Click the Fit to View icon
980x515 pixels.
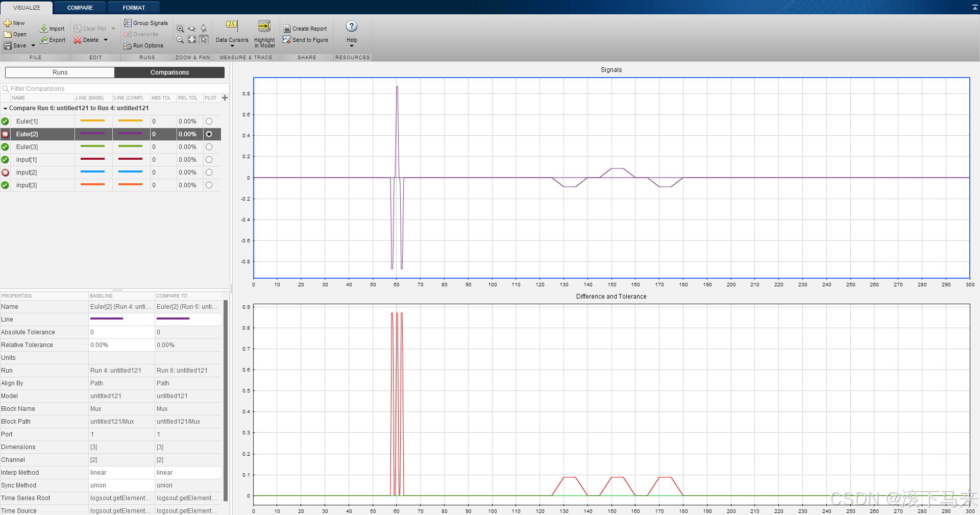click(191, 40)
